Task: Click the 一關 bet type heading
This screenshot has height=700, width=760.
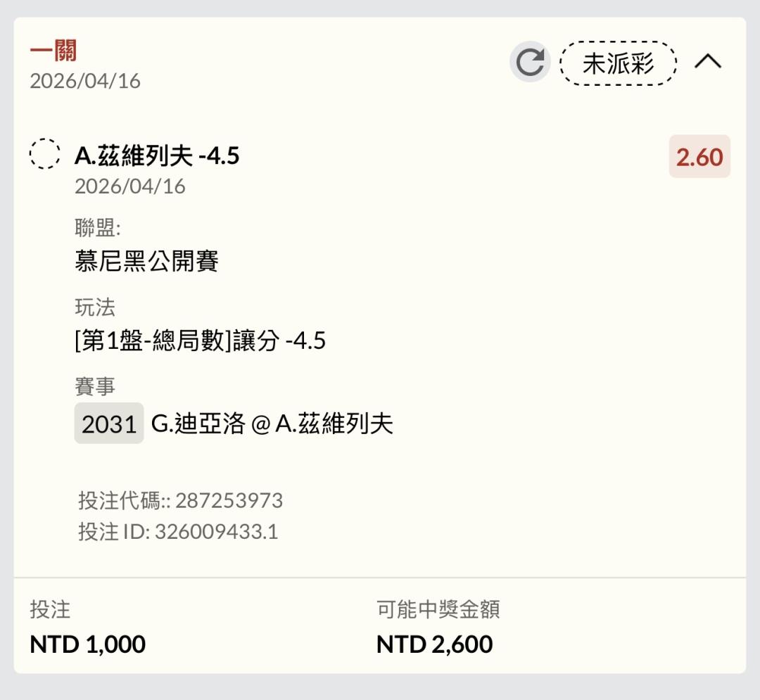Action: (x=53, y=51)
